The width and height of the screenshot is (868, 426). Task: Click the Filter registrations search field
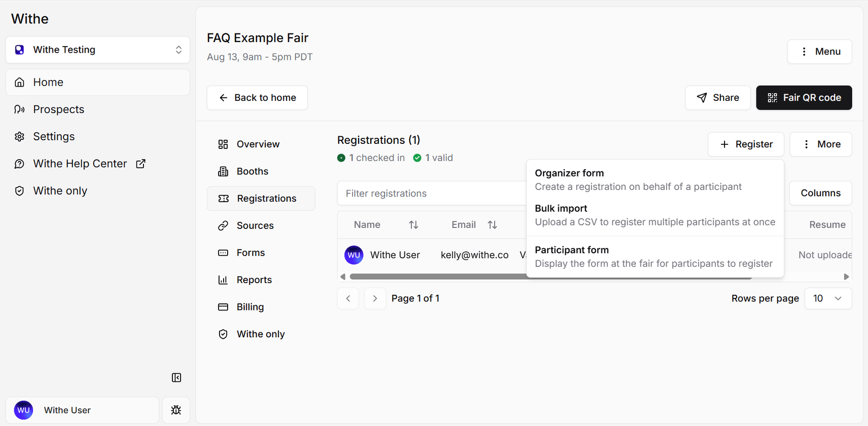432,193
